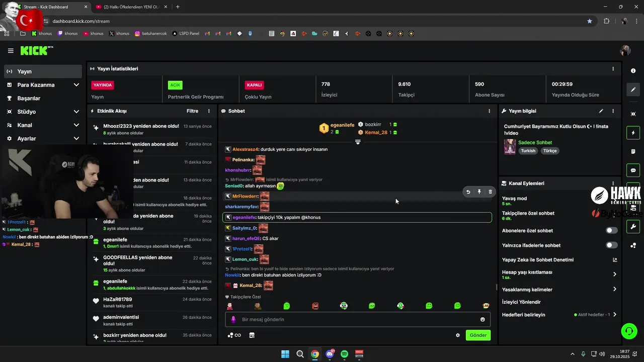The image size is (644, 362).
Task: Select Yayın in left sidebar
Action: (43, 71)
